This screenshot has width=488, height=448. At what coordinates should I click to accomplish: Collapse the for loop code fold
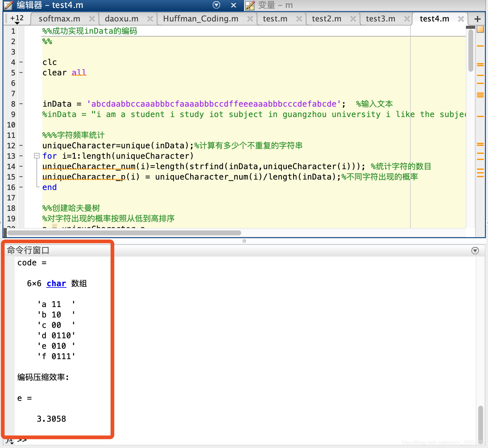(x=36, y=156)
